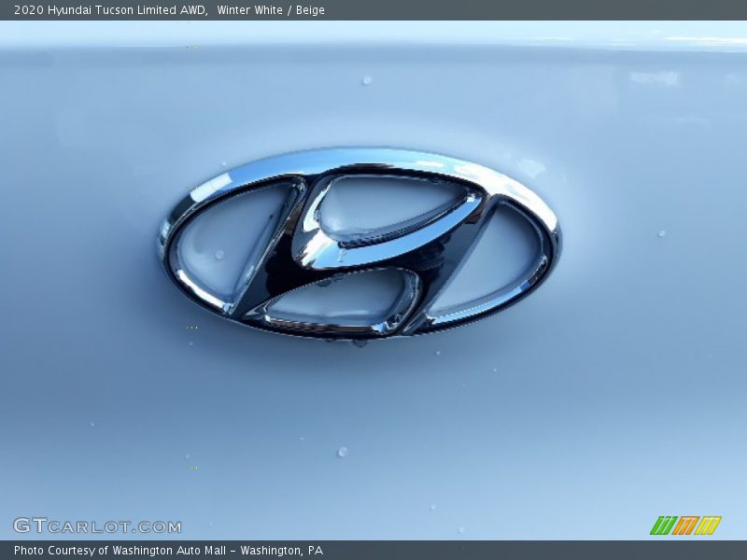Click the orange stripes in the corner logo
The image size is (747, 560).
pyautogui.click(x=685, y=525)
